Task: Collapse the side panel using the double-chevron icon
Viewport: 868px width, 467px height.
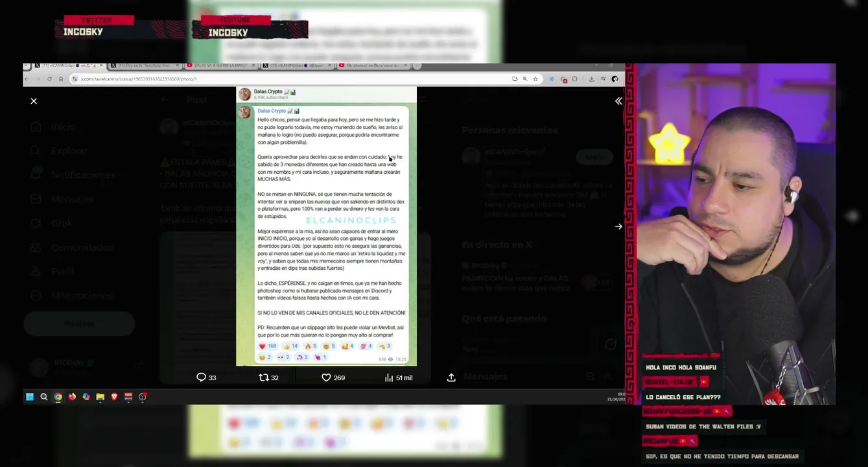Action: [618, 101]
